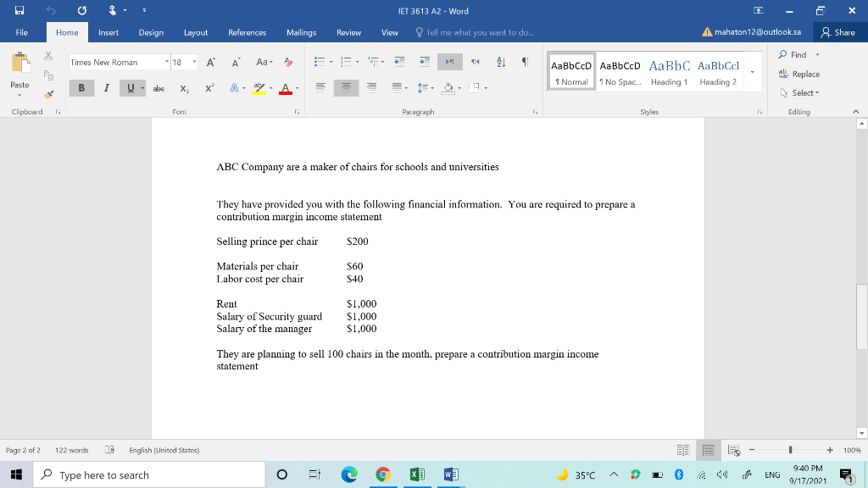The width and height of the screenshot is (868, 488).
Task: Open the Sort dialog
Action: 500,63
